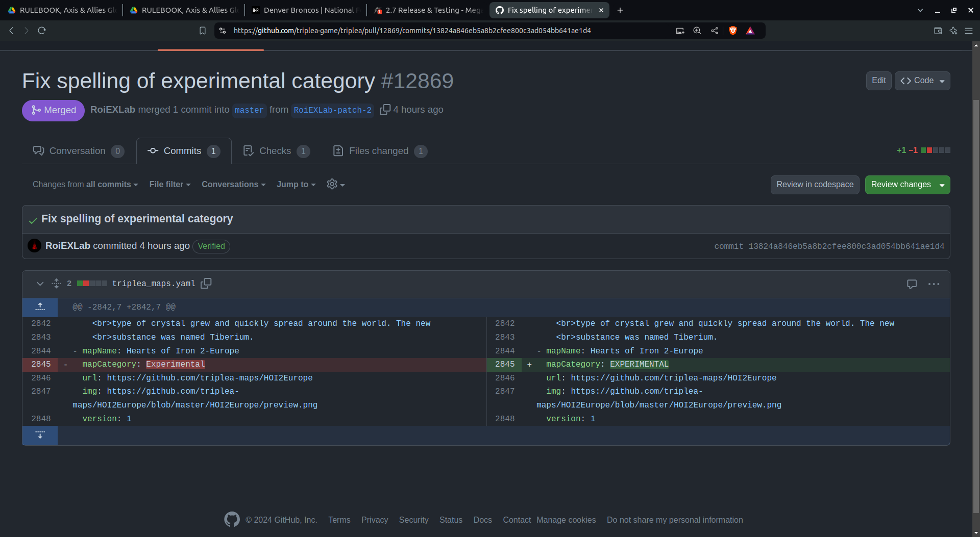Open RoiEXLab profile link in merge line
The height and width of the screenshot is (537, 980).
113,110
